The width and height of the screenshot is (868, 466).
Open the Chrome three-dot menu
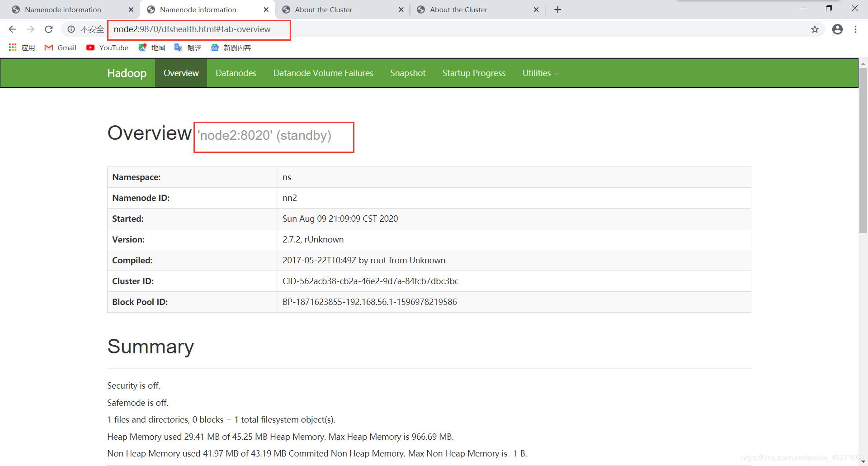855,29
